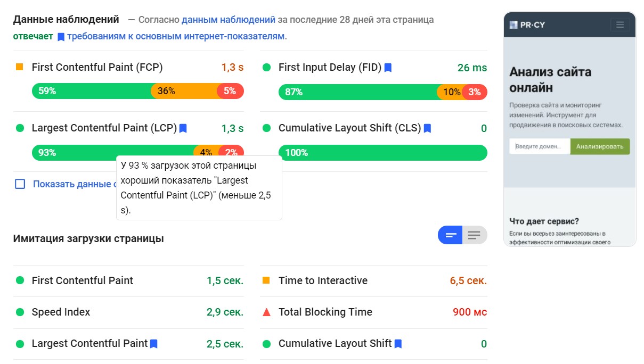Viewport: 644px width, 364px height.
Task: Open the 'данным наблюдений' link
Action: pyautogui.click(x=228, y=20)
